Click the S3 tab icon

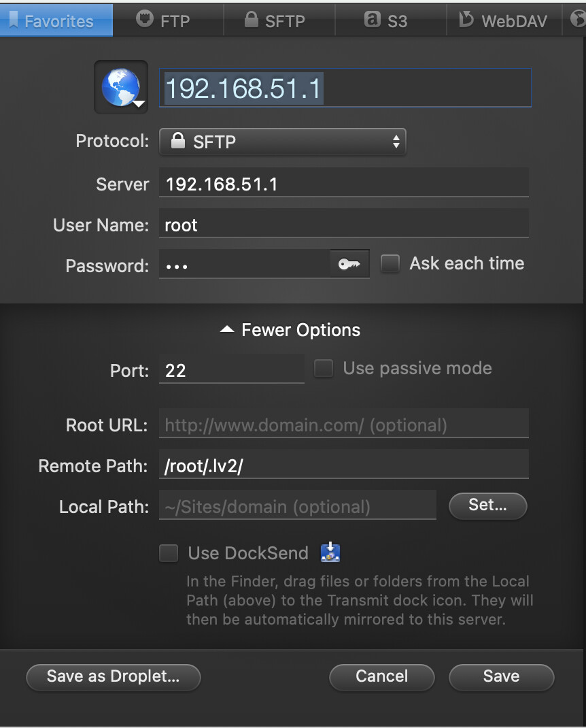click(x=372, y=20)
